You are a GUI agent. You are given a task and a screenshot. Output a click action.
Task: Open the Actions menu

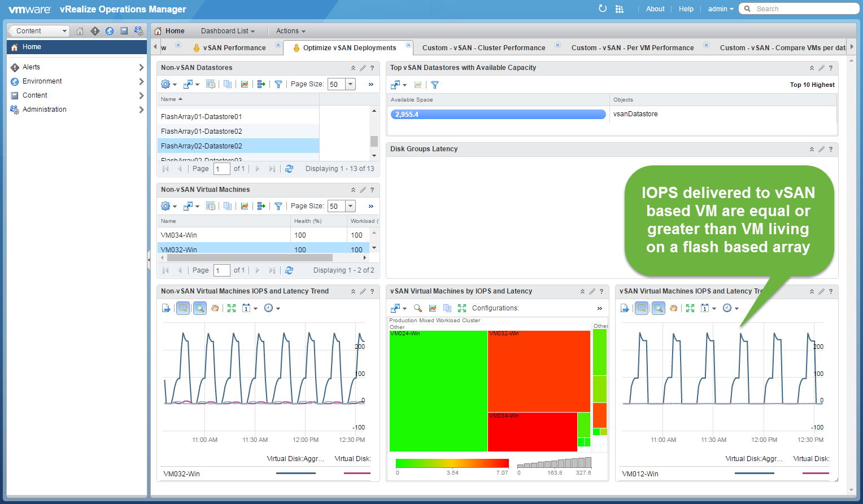click(291, 31)
